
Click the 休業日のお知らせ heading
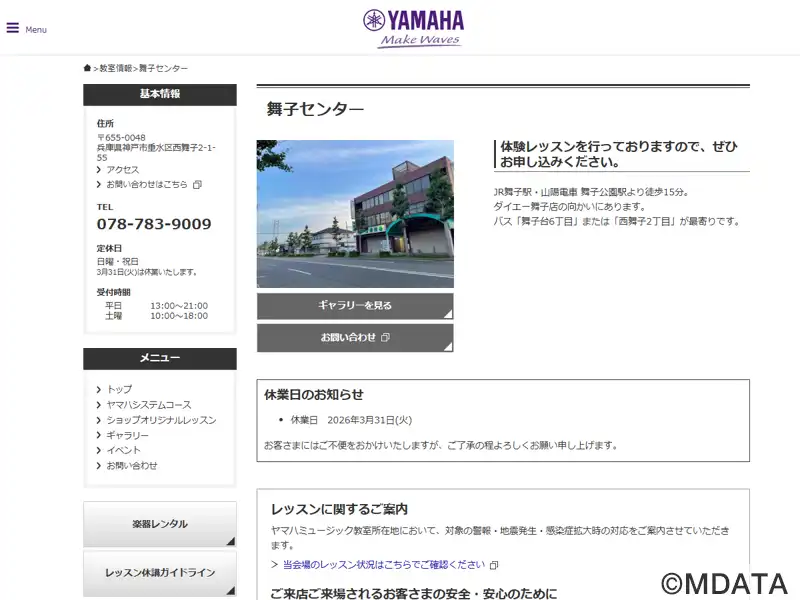314,394
